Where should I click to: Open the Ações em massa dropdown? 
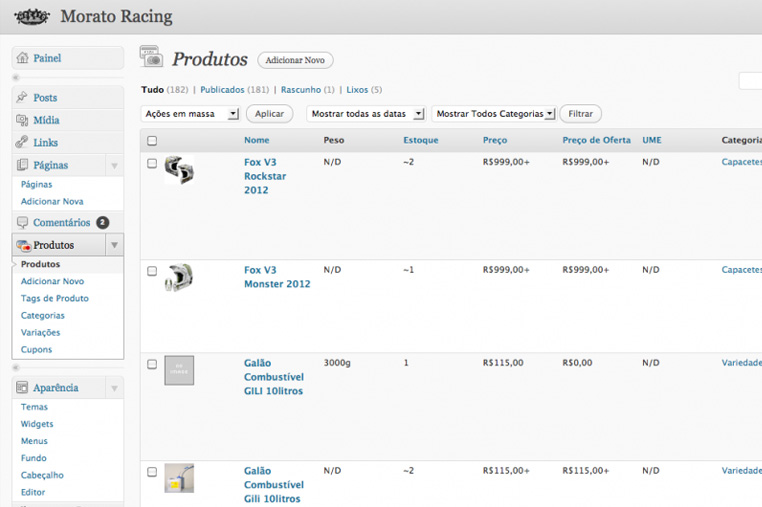pos(191,114)
